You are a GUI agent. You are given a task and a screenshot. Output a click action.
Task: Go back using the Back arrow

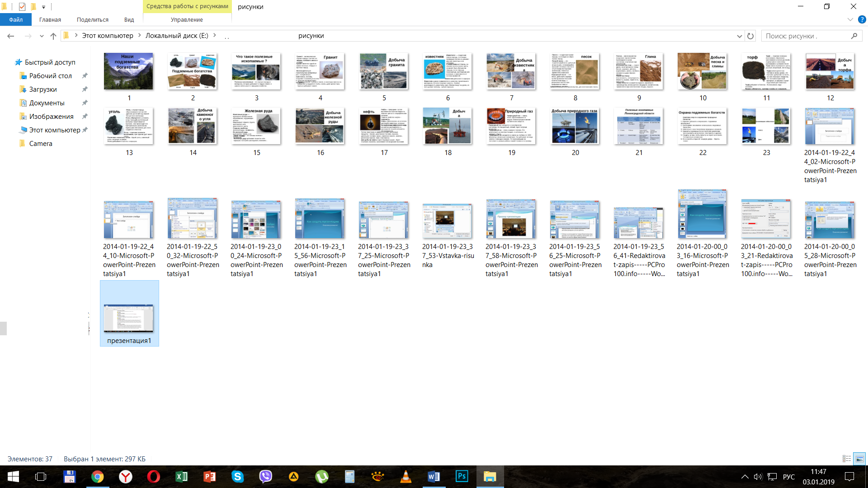tap(11, 36)
